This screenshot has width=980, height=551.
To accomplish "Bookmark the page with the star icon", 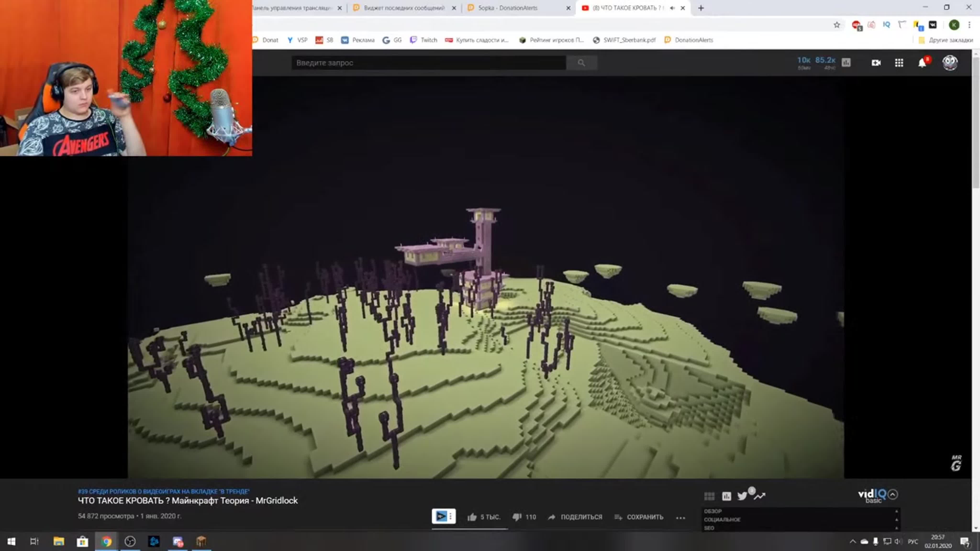I will click(x=837, y=25).
